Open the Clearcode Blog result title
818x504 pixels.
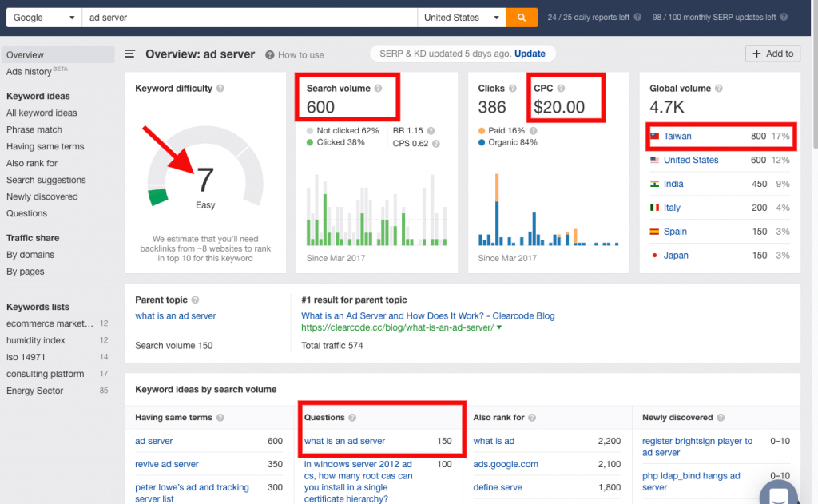click(428, 315)
